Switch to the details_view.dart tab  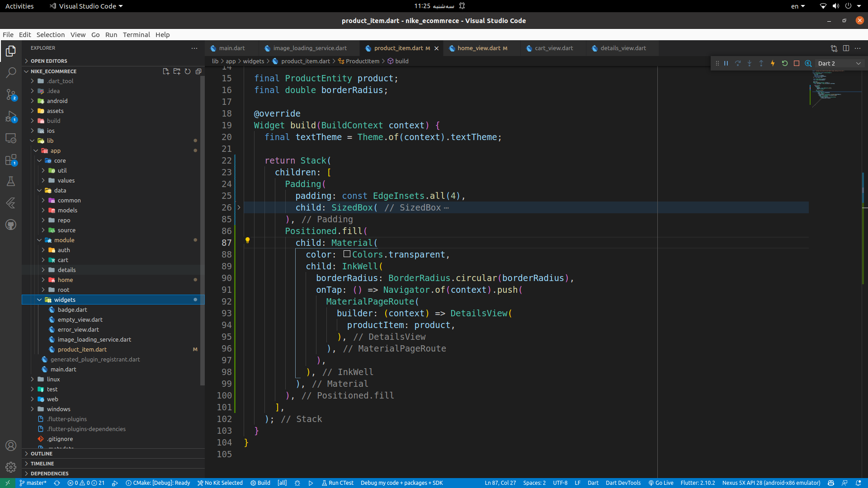[x=623, y=48]
